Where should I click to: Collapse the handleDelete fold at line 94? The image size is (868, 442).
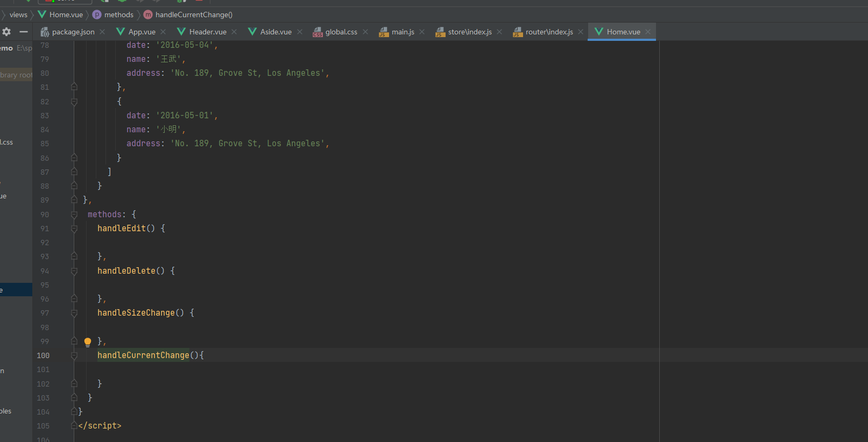click(74, 271)
